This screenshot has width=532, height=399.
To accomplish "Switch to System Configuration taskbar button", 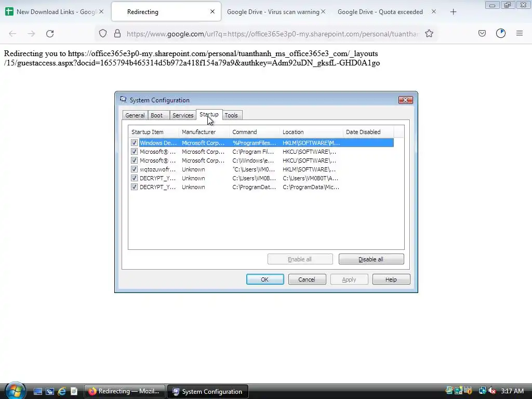I will click(208, 392).
